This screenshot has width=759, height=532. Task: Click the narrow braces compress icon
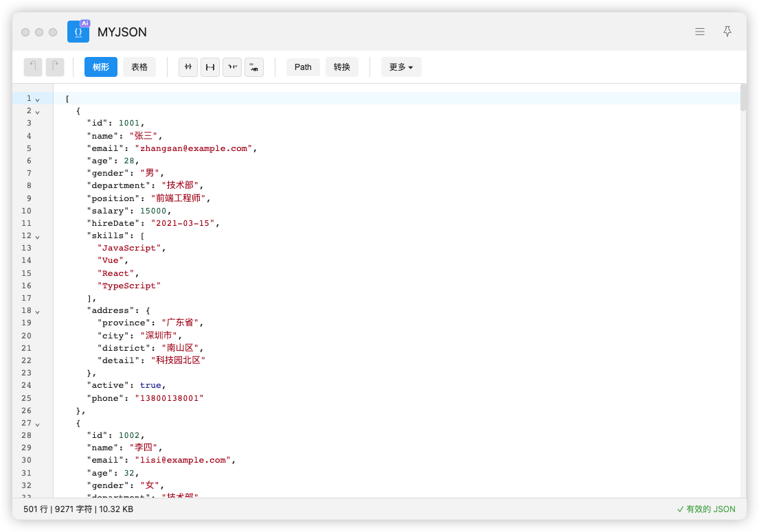tap(188, 67)
